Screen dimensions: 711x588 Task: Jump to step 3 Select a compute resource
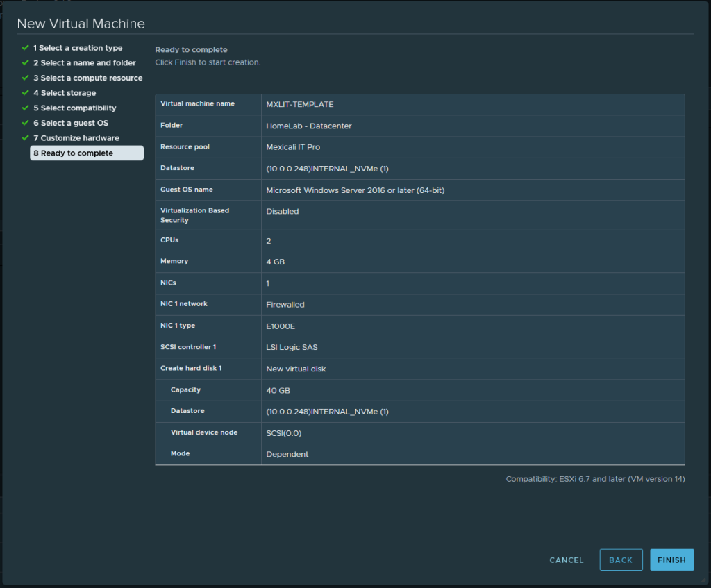pyautogui.click(x=87, y=78)
